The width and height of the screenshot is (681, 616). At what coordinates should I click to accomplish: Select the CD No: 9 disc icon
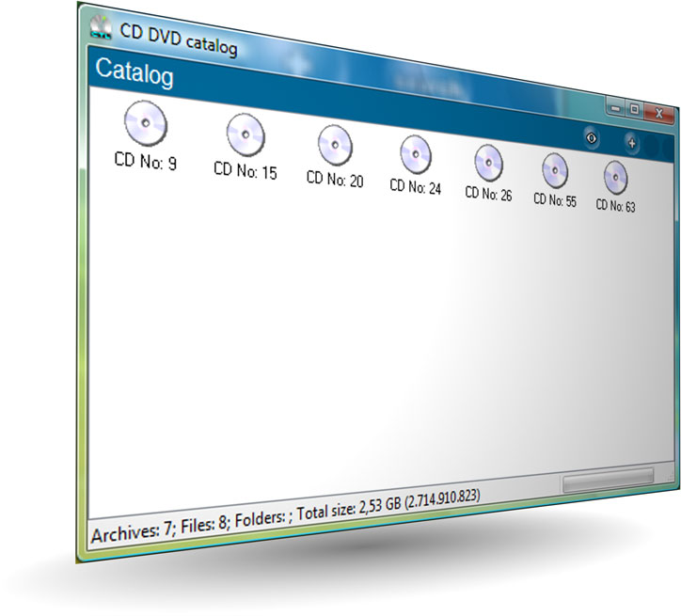[x=146, y=123]
